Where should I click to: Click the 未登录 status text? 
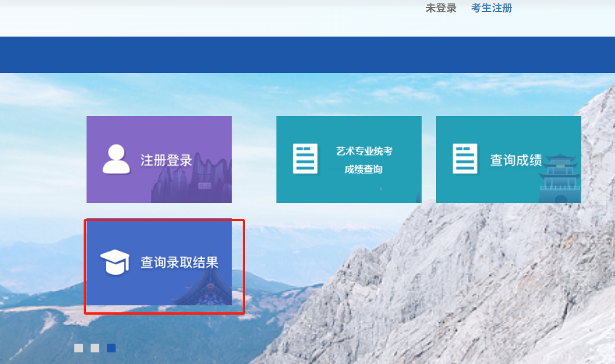(440, 8)
